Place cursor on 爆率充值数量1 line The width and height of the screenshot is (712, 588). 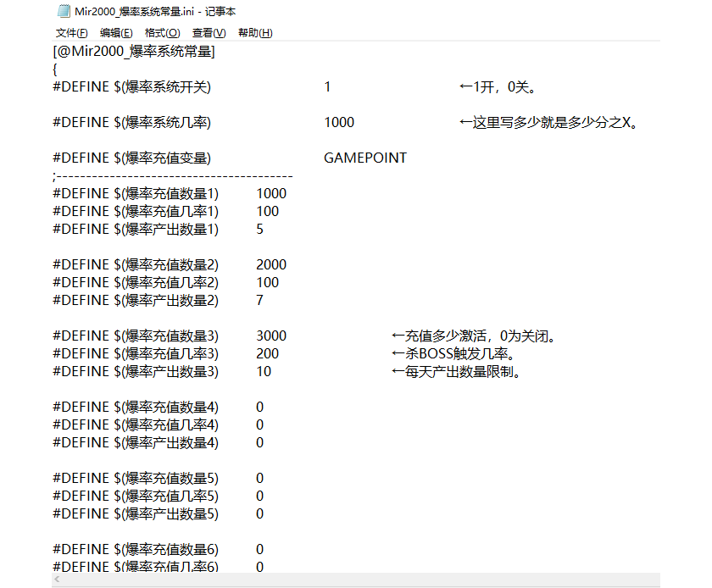[131, 193]
